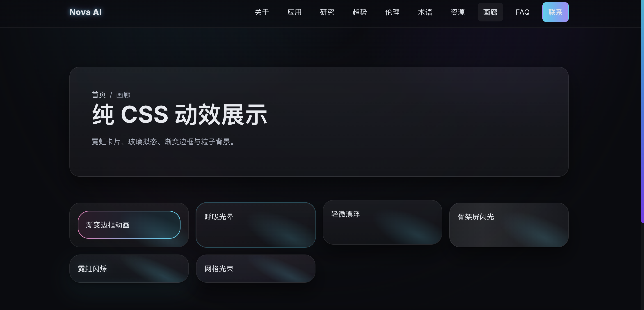Open the FAQ page
The width and height of the screenshot is (644, 310).
[523, 12]
